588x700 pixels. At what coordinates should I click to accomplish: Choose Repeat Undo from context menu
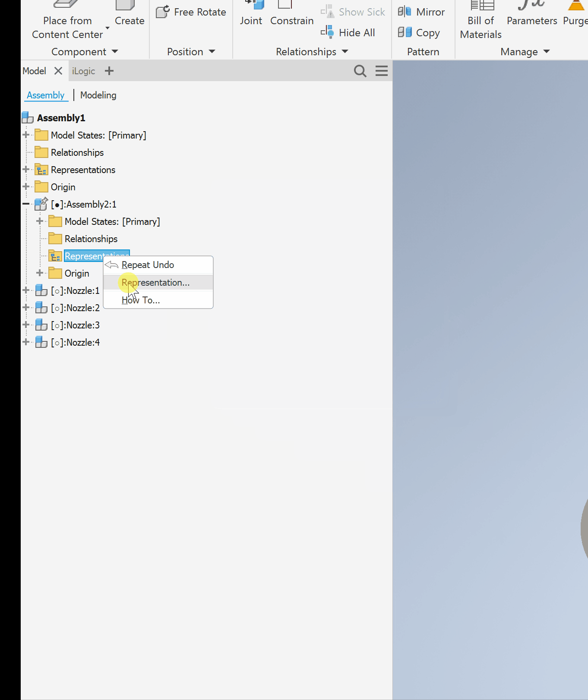click(x=158, y=265)
